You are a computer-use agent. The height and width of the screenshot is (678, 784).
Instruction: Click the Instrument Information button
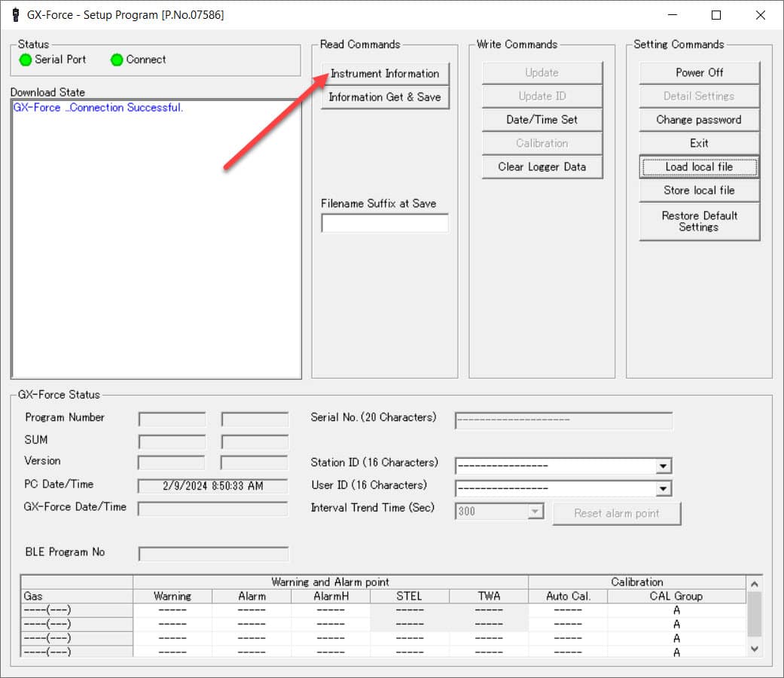[385, 74]
